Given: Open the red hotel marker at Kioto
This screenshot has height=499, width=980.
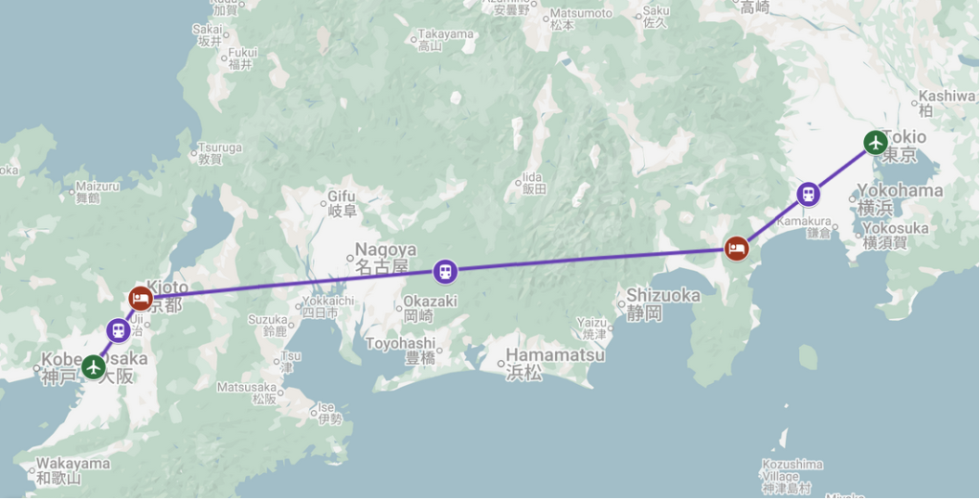Looking at the screenshot, I should (x=141, y=298).
